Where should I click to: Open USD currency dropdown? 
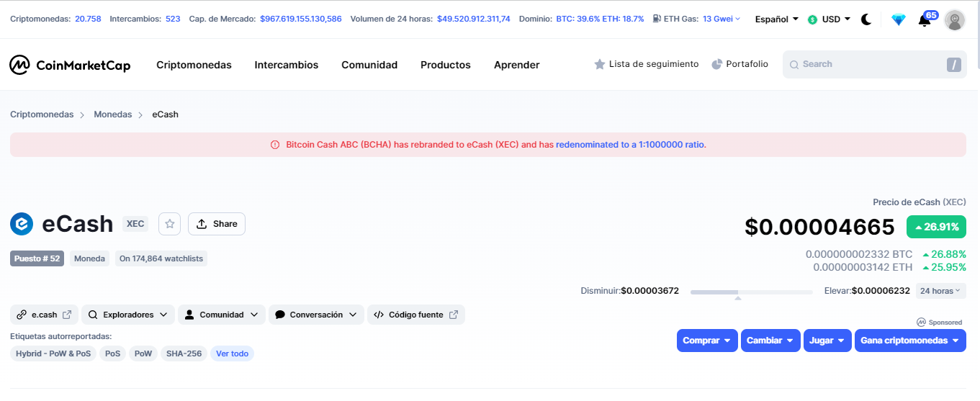830,19
